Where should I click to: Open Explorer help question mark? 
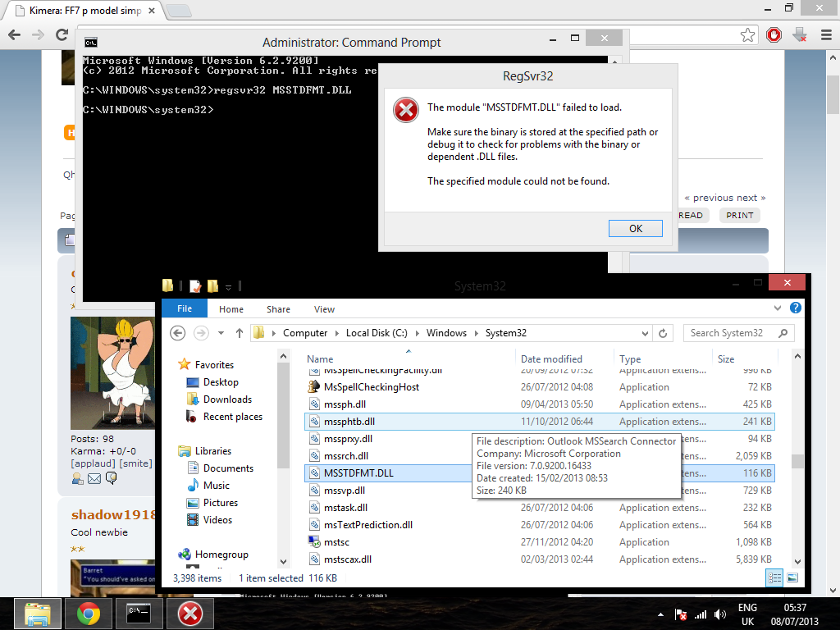[796, 308]
